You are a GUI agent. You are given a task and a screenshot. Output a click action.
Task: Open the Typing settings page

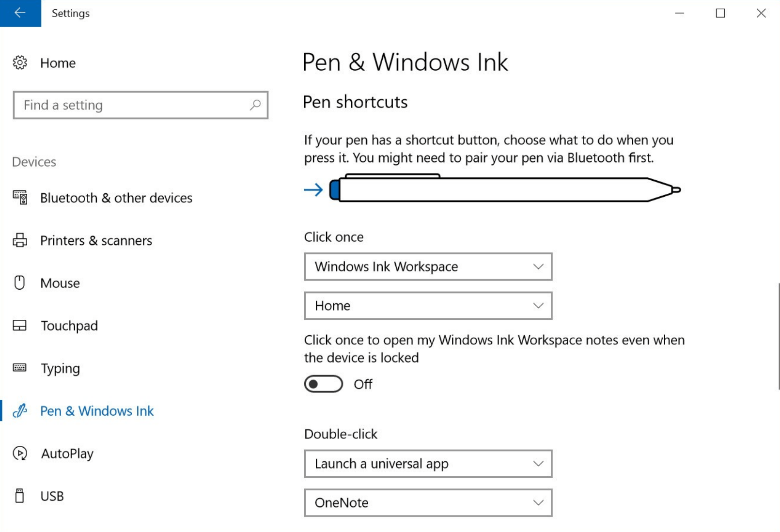click(60, 368)
